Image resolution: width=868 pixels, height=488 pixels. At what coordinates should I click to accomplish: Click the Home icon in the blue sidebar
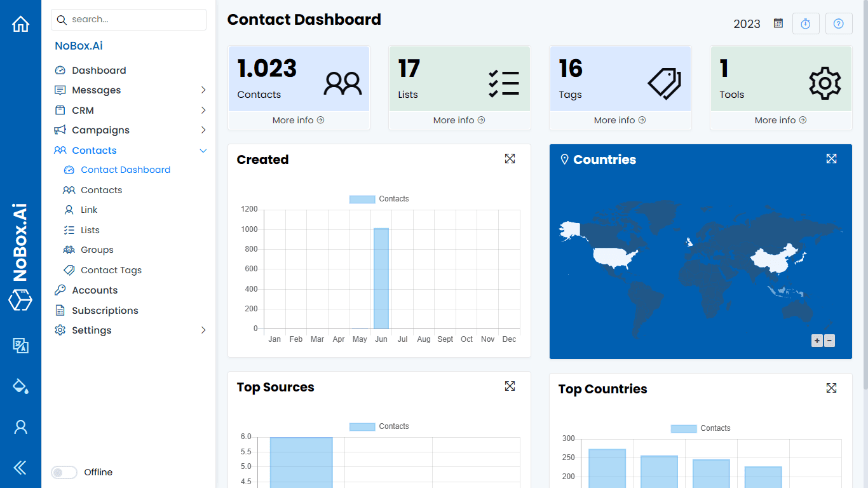(x=20, y=23)
